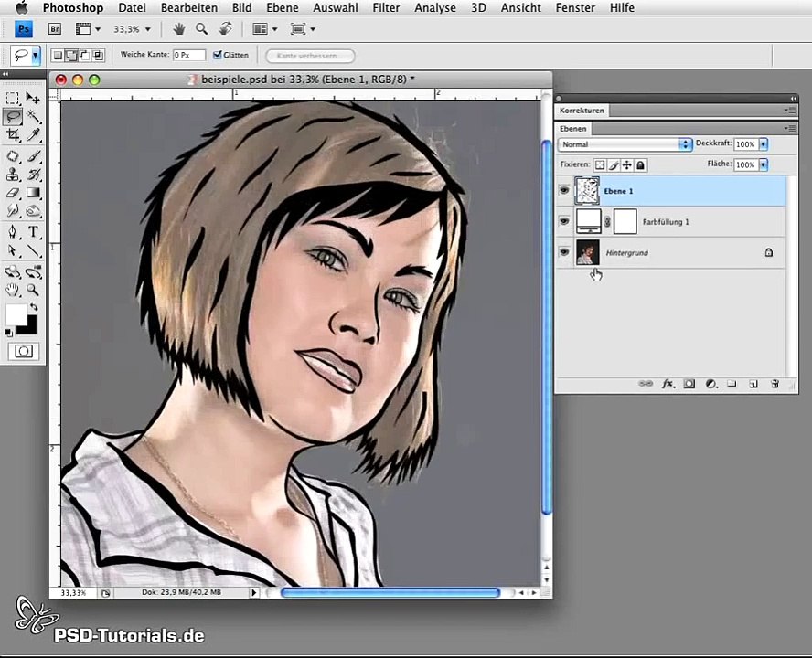Select the Magic Wand tool
The width and height of the screenshot is (812, 658).
click(33, 116)
